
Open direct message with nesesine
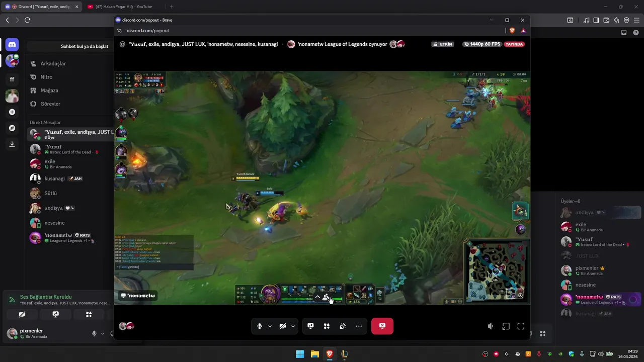pyautogui.click(x=70, y=223)
